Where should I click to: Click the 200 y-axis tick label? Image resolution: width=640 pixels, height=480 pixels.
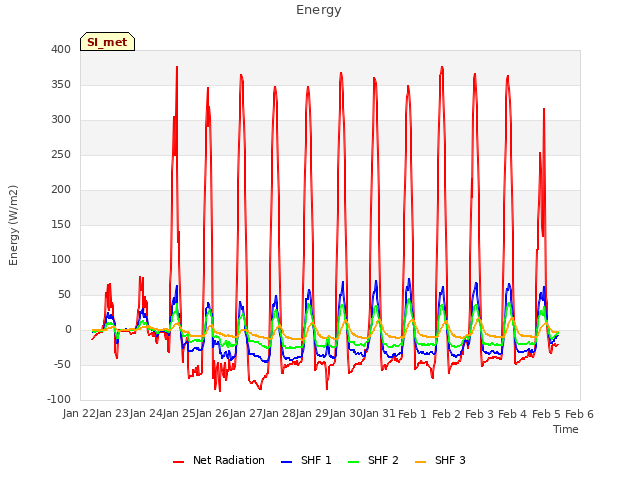click(61, 189)
